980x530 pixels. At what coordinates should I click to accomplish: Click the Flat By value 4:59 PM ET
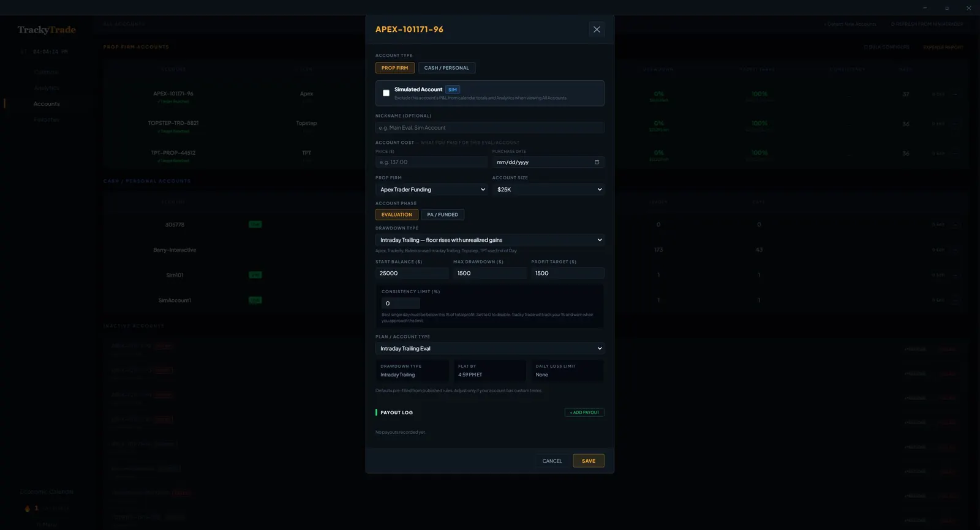click(470, 375)
